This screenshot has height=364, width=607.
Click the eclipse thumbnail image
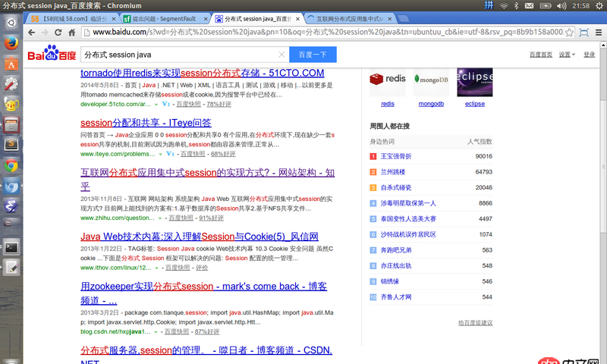(475, 82)
